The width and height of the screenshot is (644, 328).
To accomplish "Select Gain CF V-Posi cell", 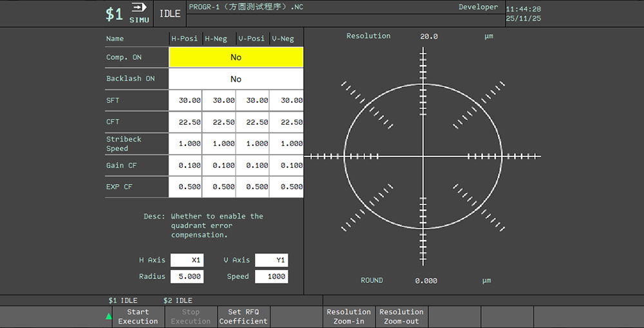I will 253,165.
